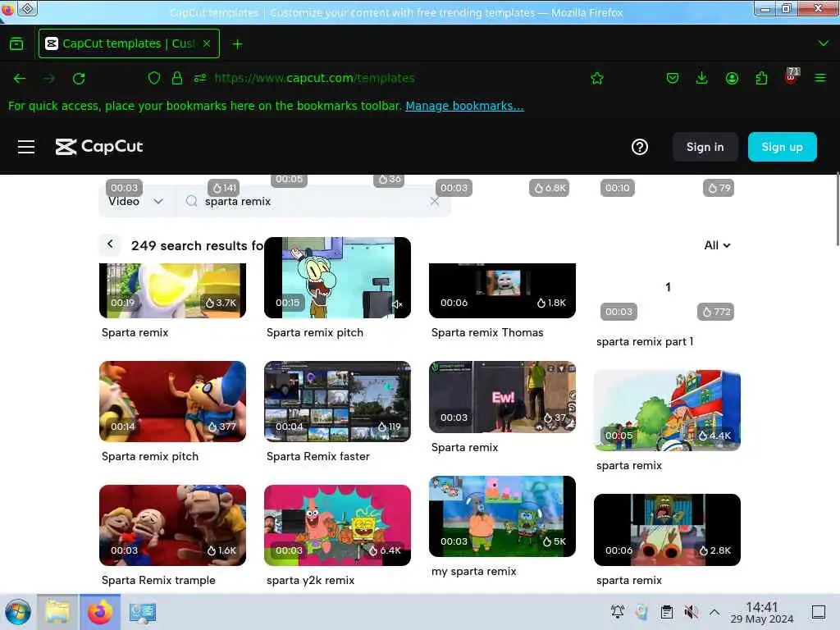Open the Windows Start button
840x630 pixels.
pos(18,612)
